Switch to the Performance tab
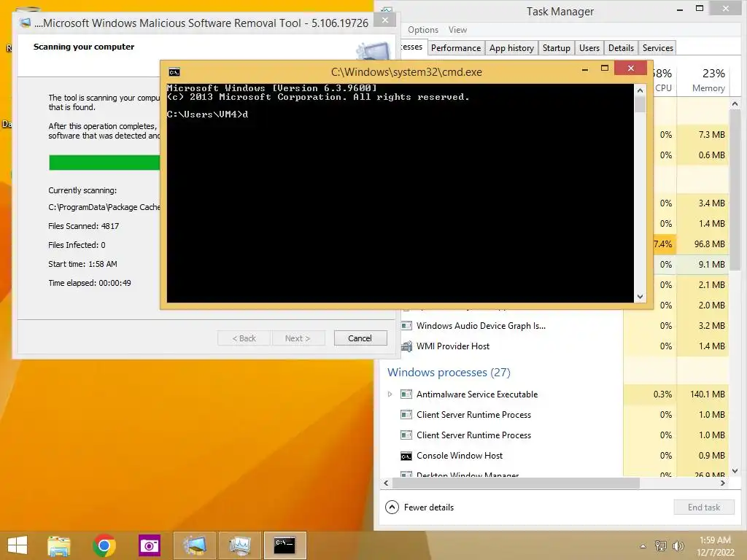Viewport: 747px width, 560px height. click(x=456, y=47)
